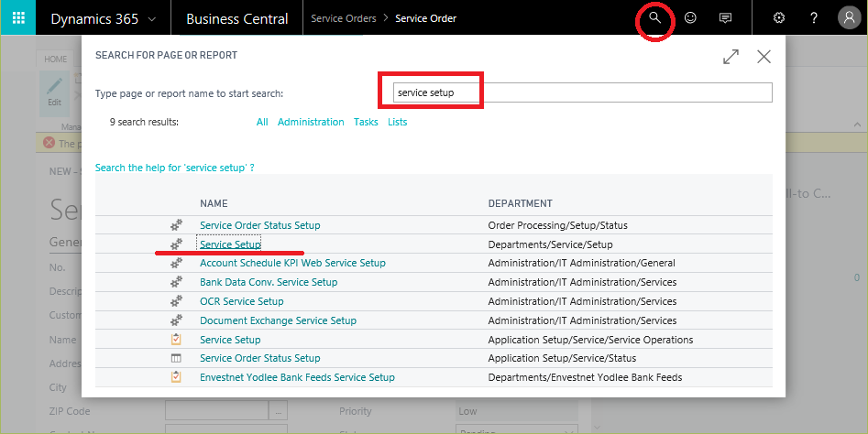
Task: Collapse the ribbon with the up chevron
Action: 858,125
